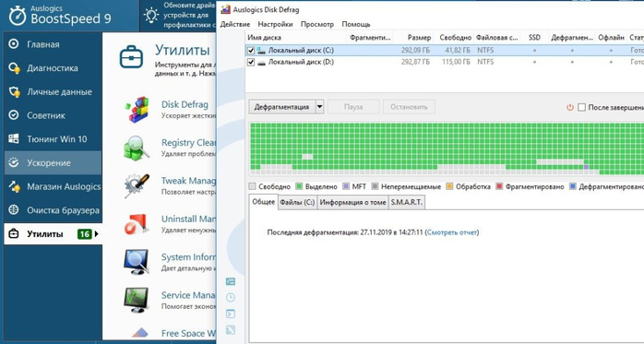Select Очистка браузера in sidebar
Screen dimensions: 644x344
tap(53, 210)
